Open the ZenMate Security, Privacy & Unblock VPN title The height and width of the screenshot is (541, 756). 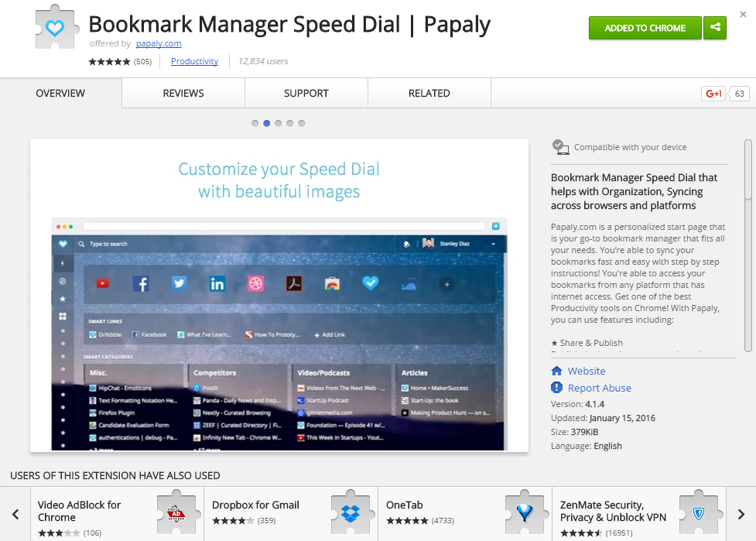click(x=614, y=511)
